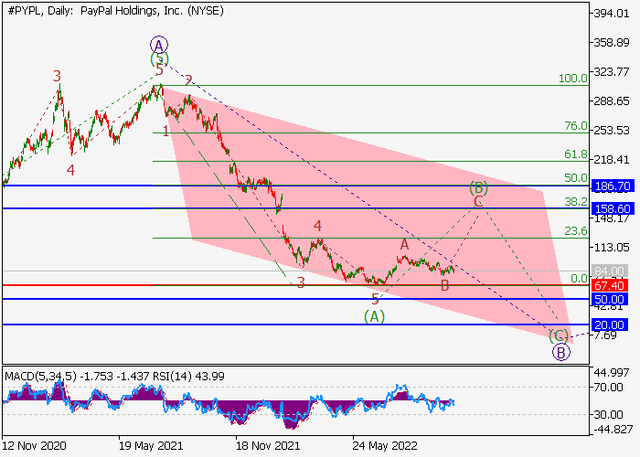Click the 76.0 Fibonacci level label
640x457 pixels.
[576, 126]
